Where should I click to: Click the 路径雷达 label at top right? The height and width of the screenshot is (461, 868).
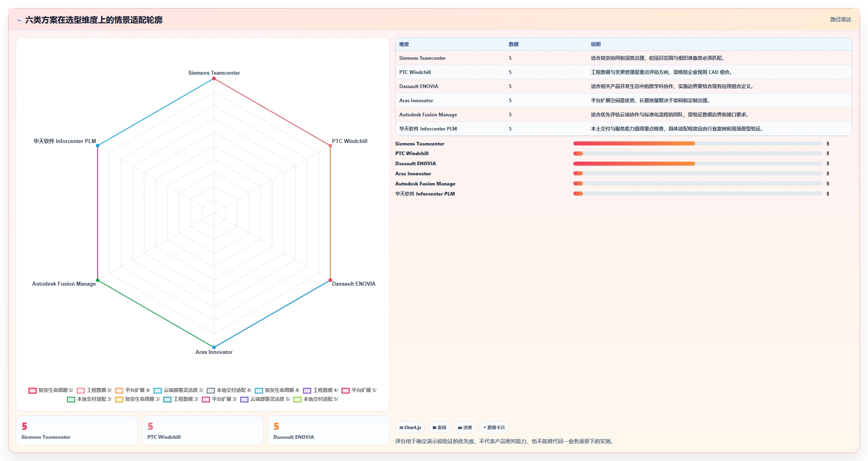click(x=841, y=19)
